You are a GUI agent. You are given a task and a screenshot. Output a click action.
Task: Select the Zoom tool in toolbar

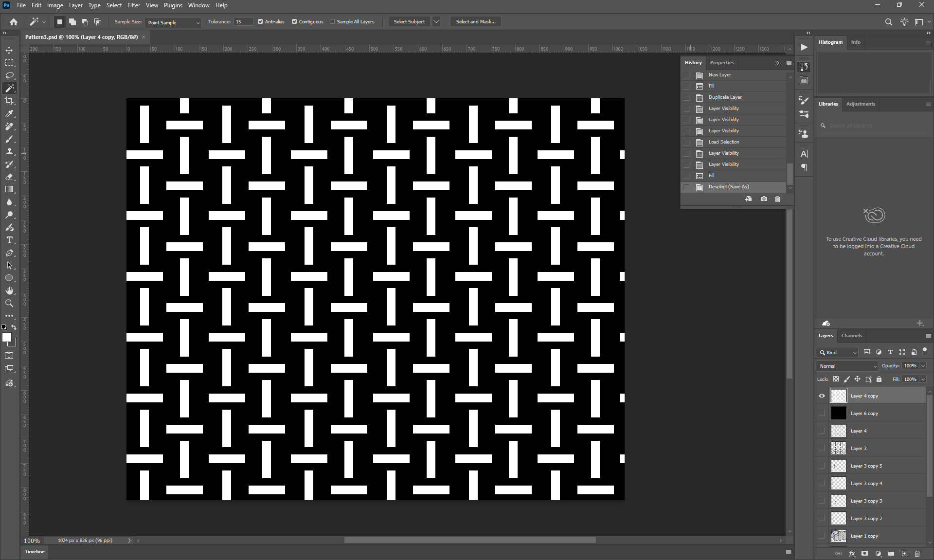pyautogui.click(x=9, y=303)
